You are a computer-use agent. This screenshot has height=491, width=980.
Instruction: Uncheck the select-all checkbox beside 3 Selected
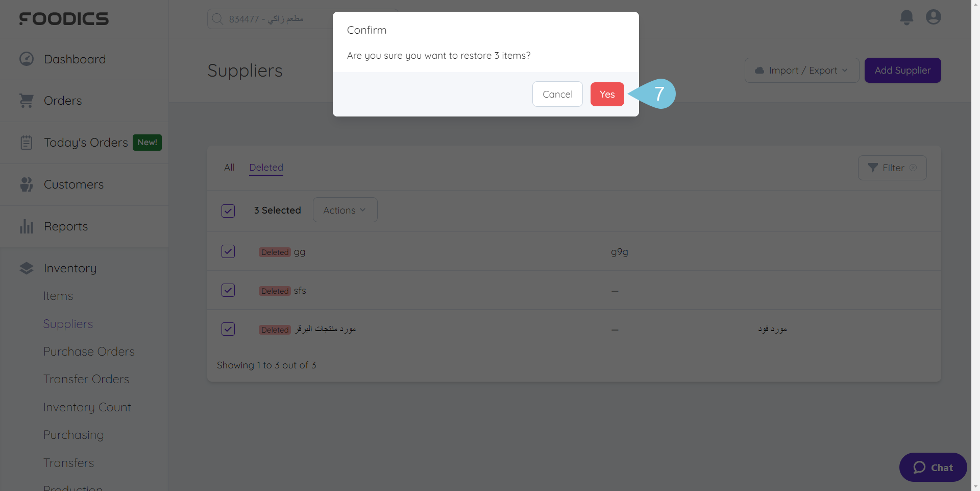(x=228, y=211)
